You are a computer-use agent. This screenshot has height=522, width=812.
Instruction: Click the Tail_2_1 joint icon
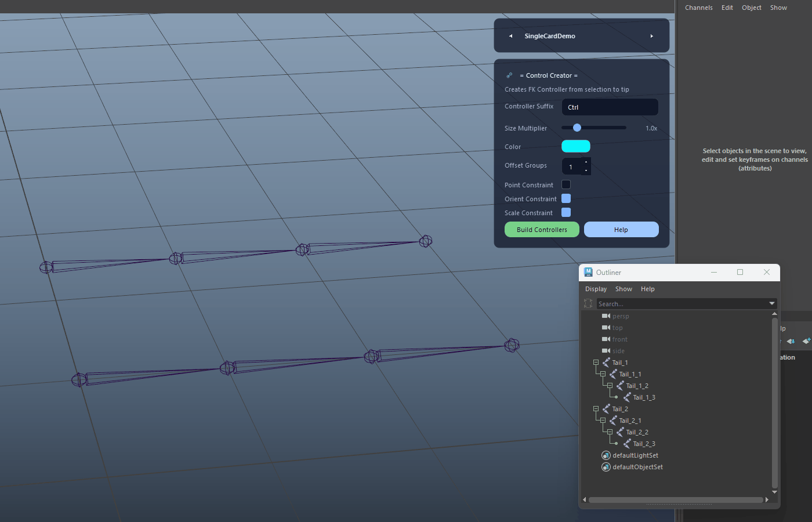coord(613,420)
